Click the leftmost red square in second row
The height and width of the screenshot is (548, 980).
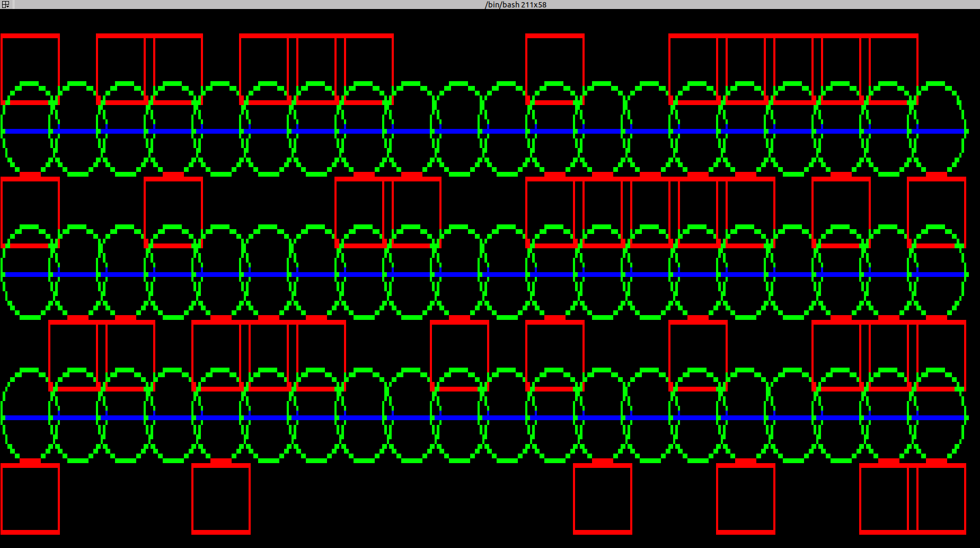(30, 212)
